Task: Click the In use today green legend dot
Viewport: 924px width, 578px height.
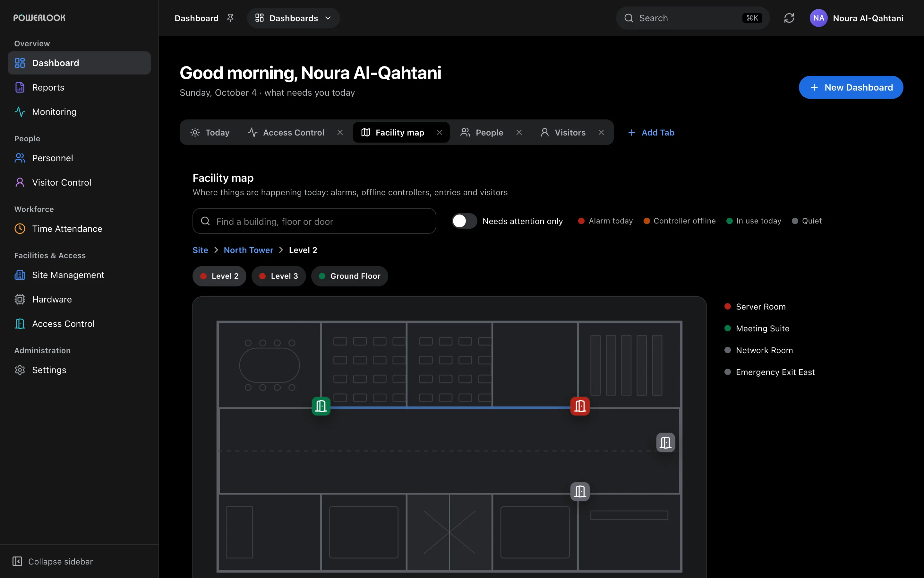Action: click(729, 221)
